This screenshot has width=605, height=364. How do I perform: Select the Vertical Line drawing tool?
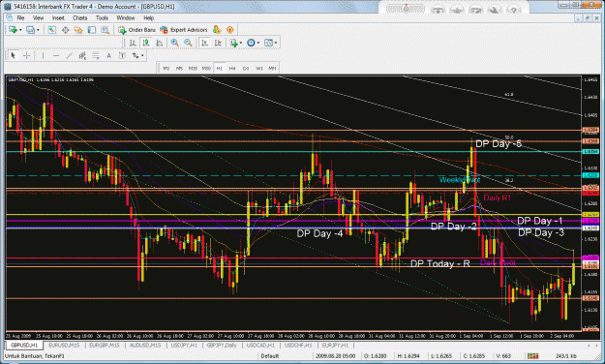pos(43,56)
